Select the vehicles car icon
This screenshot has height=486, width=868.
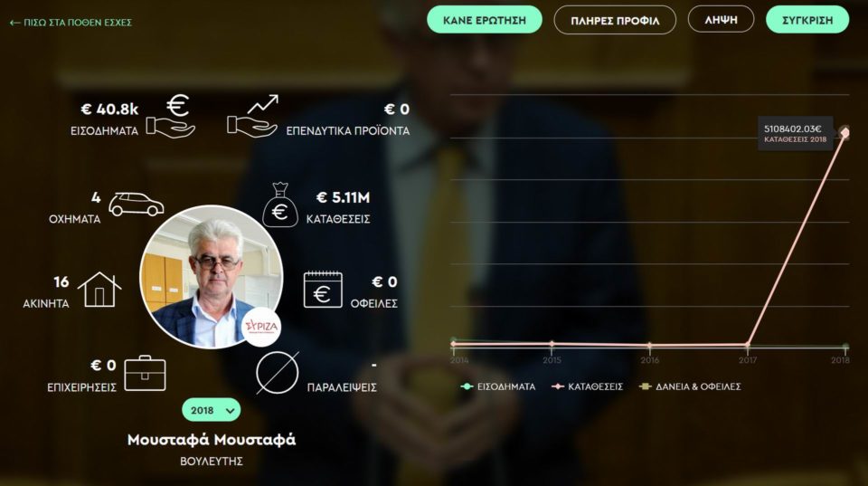[137, 204]
